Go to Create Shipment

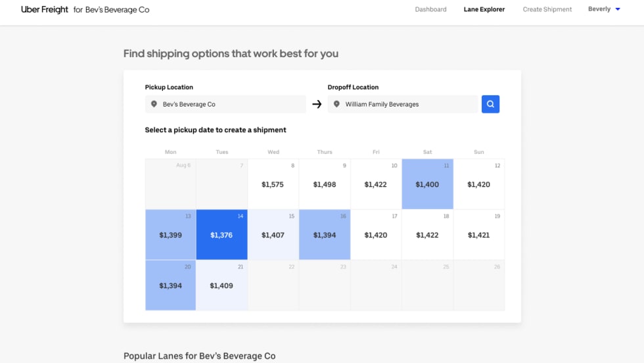tap(547, 9)
